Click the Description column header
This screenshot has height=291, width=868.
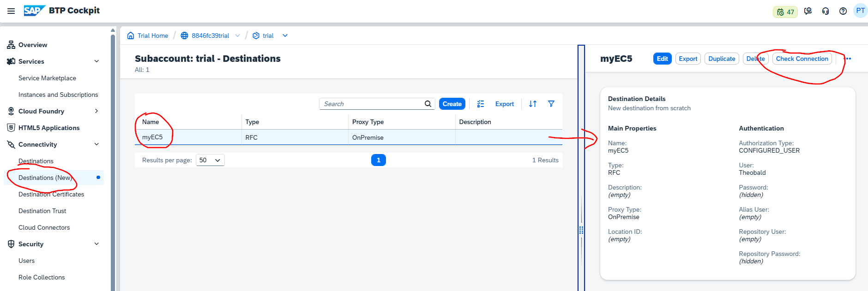click(509, 122)
